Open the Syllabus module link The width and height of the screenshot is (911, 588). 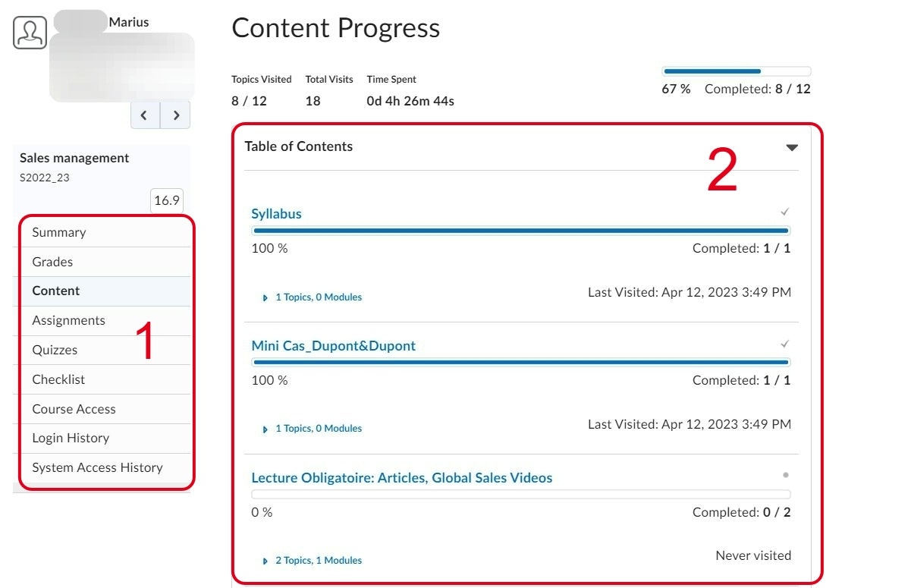pos(277,214)
